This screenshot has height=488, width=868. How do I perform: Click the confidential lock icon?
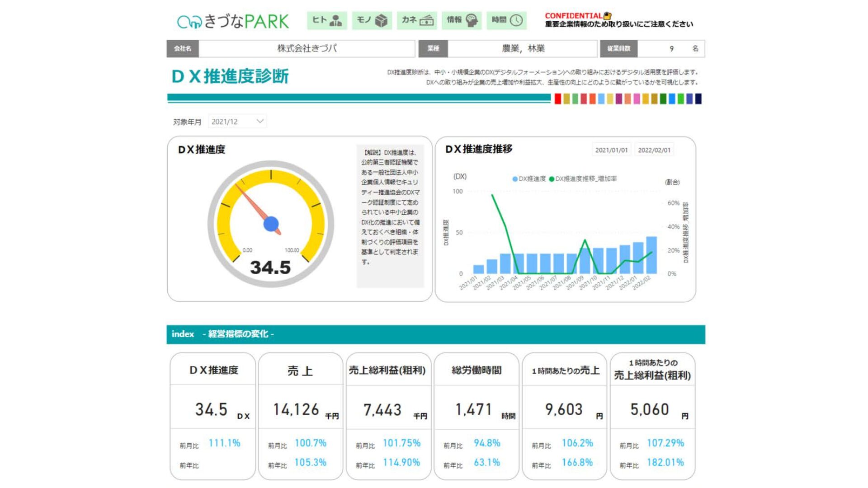pyautogui.click(x=607, y=16)
